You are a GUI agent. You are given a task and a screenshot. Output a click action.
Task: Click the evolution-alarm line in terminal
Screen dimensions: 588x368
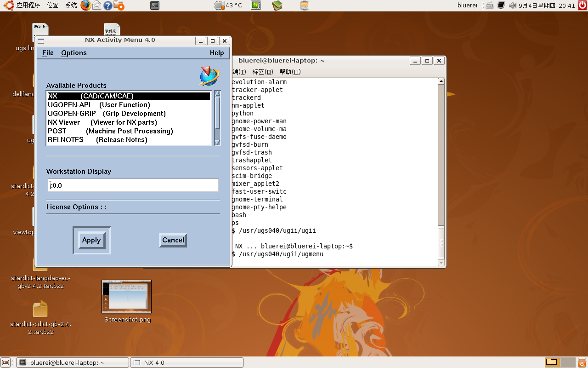click(259, 82)
